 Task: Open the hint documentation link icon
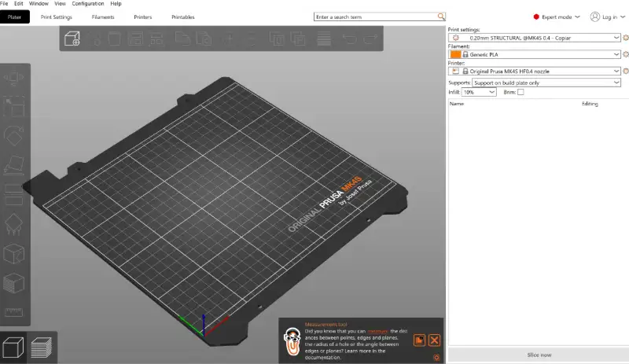419,340
